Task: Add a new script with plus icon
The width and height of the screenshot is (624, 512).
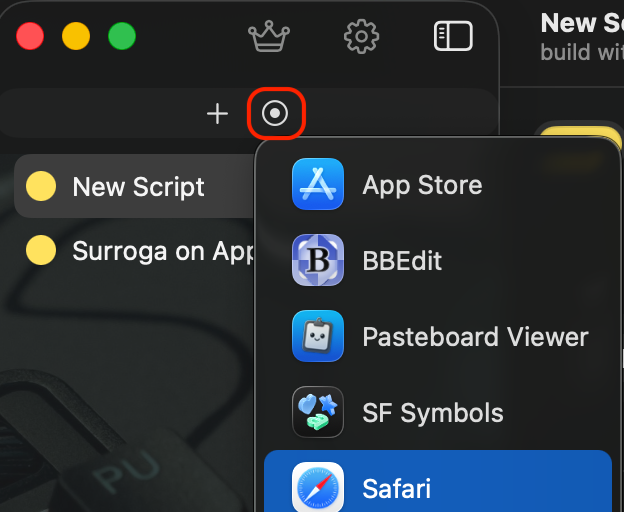Action: pyautogui.click(x=217, y=114)
